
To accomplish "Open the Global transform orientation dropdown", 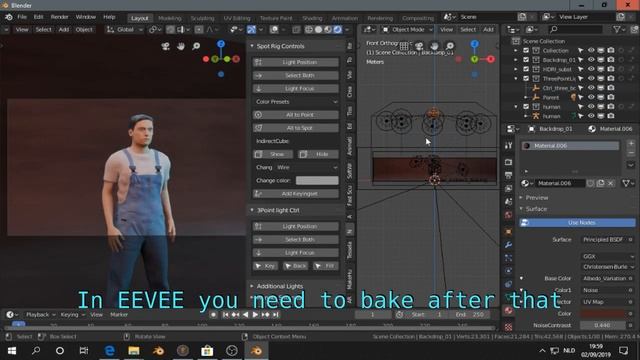I will pyautogui.click(x=124, y=29).
